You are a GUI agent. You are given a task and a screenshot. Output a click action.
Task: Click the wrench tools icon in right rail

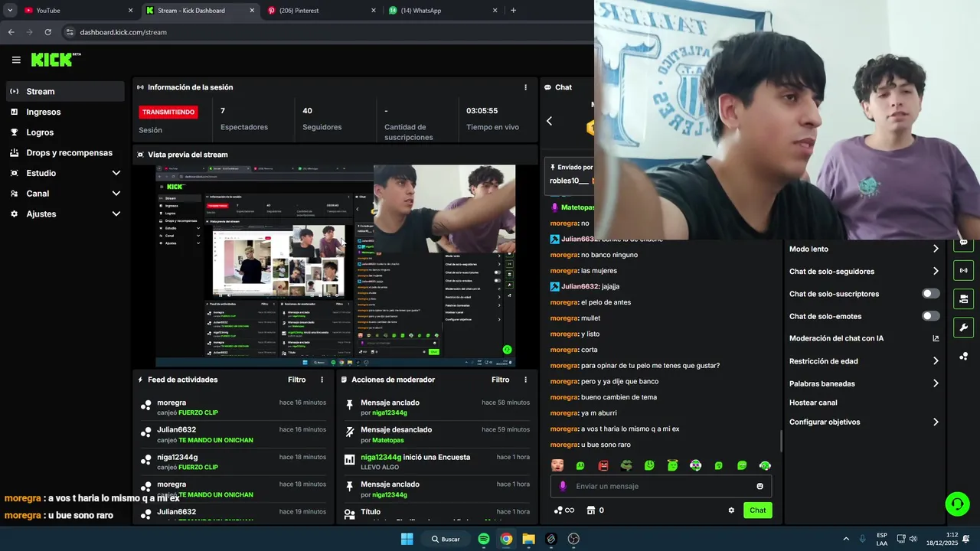pyautogui.click(x=963, y=328)
